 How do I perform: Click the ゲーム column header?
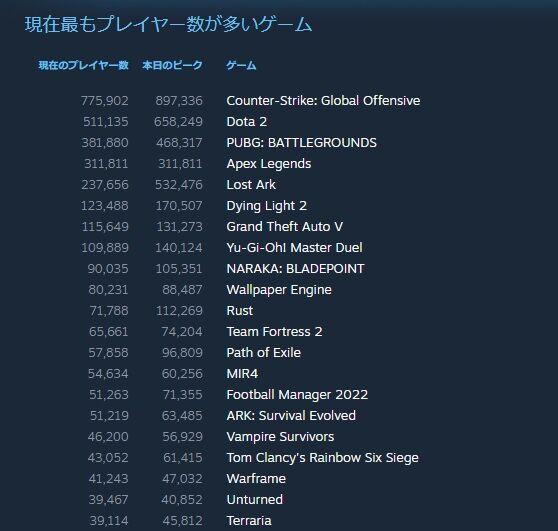tap(241, 65)
